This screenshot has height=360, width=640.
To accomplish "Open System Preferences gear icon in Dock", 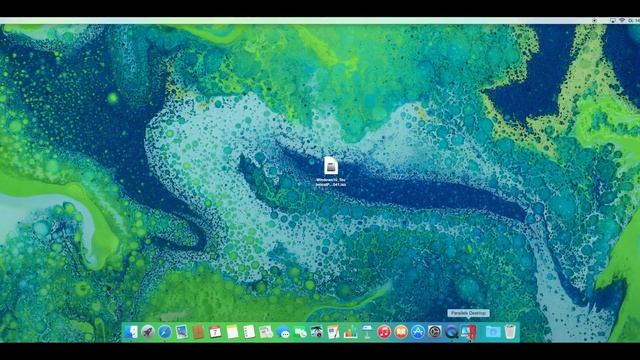I will (435, 332).
